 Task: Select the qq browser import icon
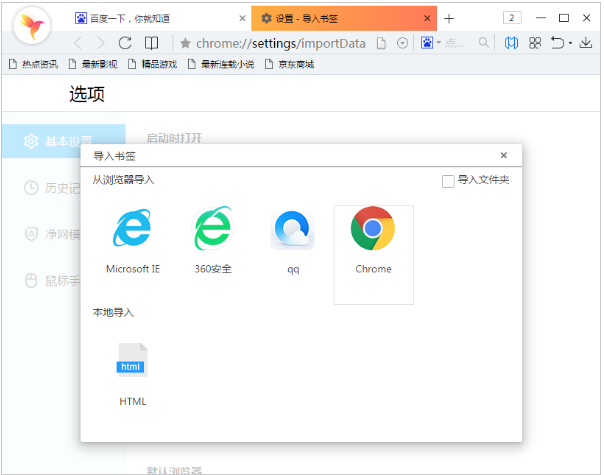click(292, 230)
